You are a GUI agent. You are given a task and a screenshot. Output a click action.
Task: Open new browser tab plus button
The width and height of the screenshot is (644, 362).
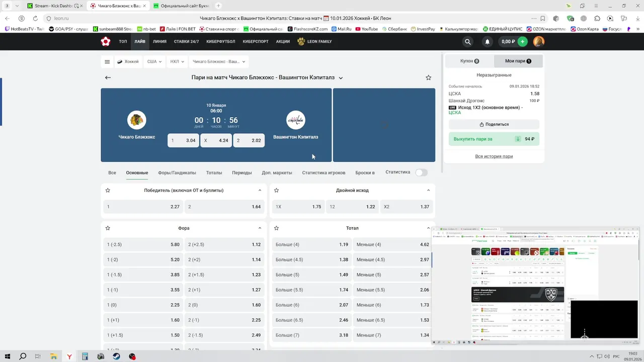tap(218, 6)
